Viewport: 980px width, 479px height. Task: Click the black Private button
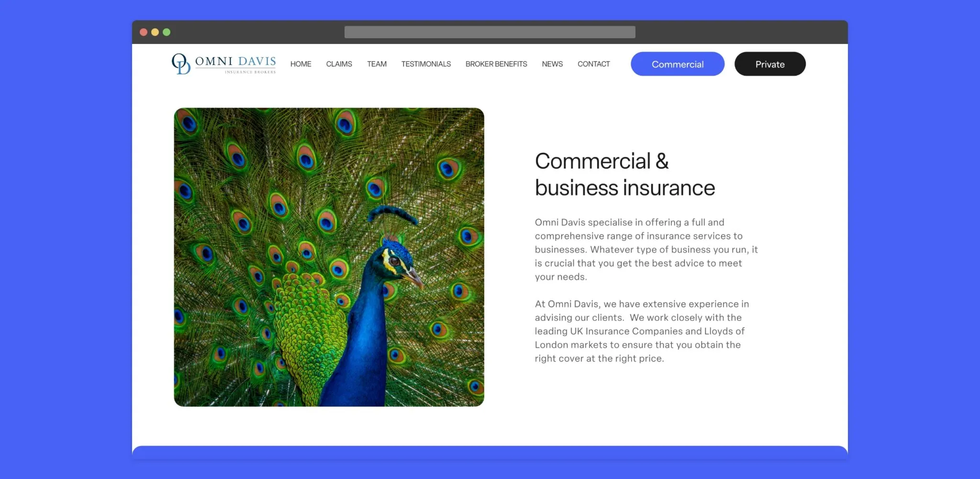tap(770, 64)
